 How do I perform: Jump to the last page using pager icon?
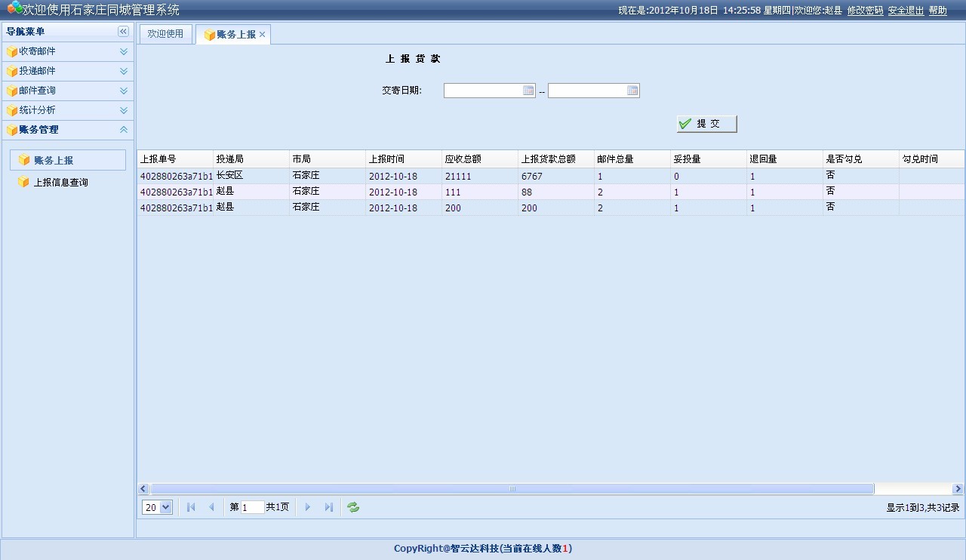[x=329, y=506]
